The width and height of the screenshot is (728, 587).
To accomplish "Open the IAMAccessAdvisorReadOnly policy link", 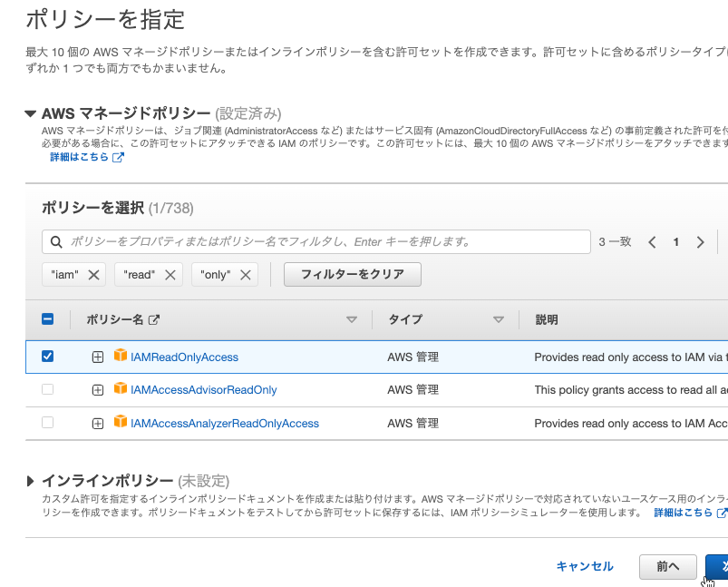I will 203,390.
